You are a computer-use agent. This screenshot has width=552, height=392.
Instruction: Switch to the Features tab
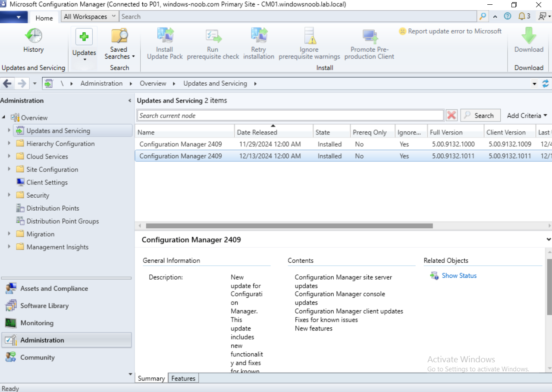click(183, 378)
